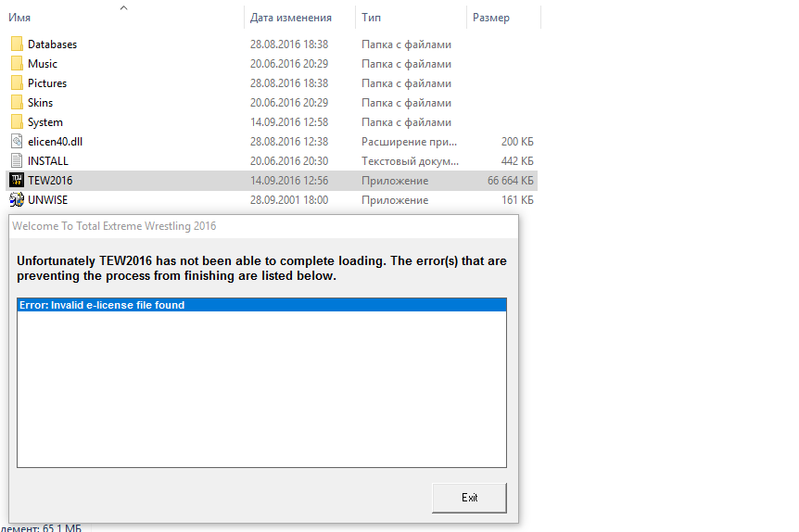Sort files by Дата изменения column
This screenshot has height=532, width=799.
tap(291, 18)
